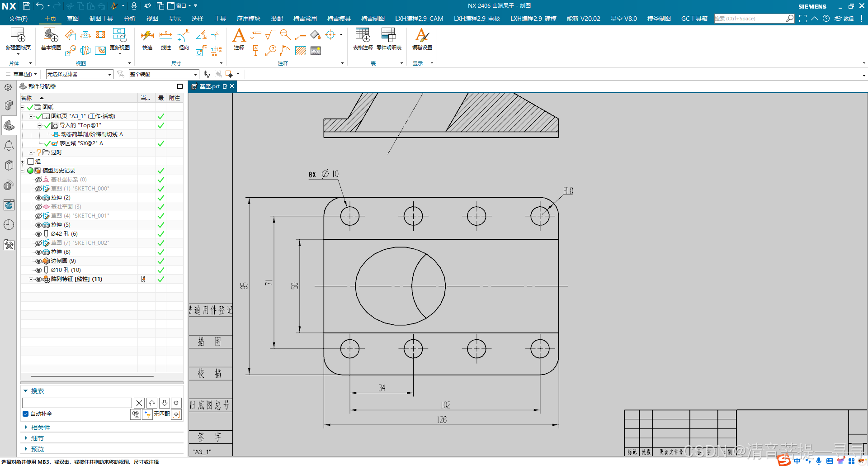
Task: Choose the Radial dimension (径向) tool
Action: (184, 35)
